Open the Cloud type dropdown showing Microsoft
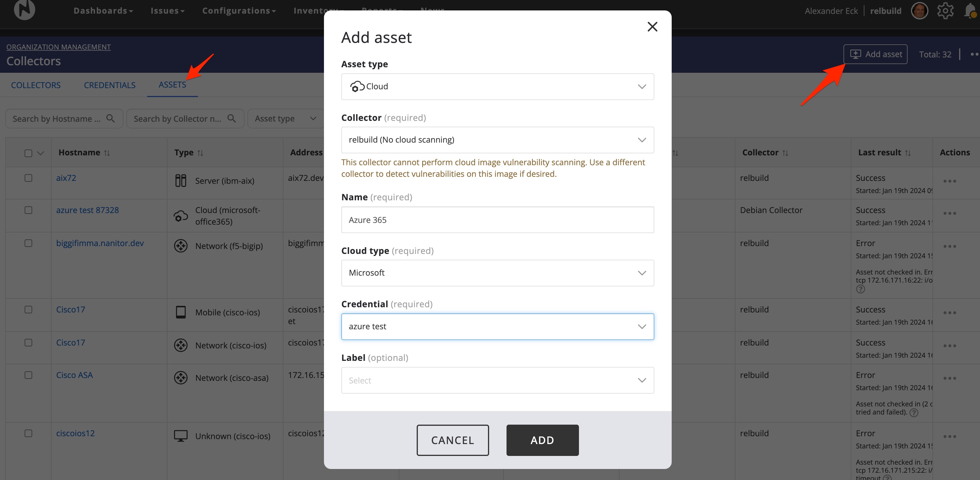980x480 pixels. click(497, 272)
